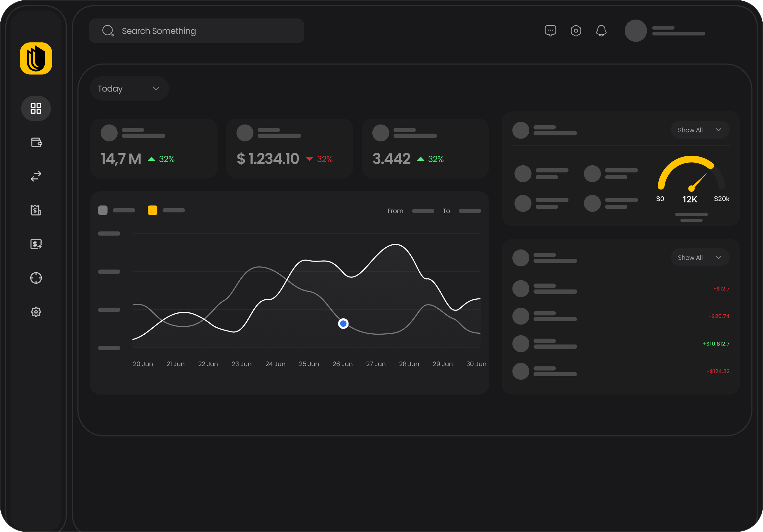The width and height of the screenshot is (763, 532).
Task: Click the Search Something field
Action: pos(196,31)
